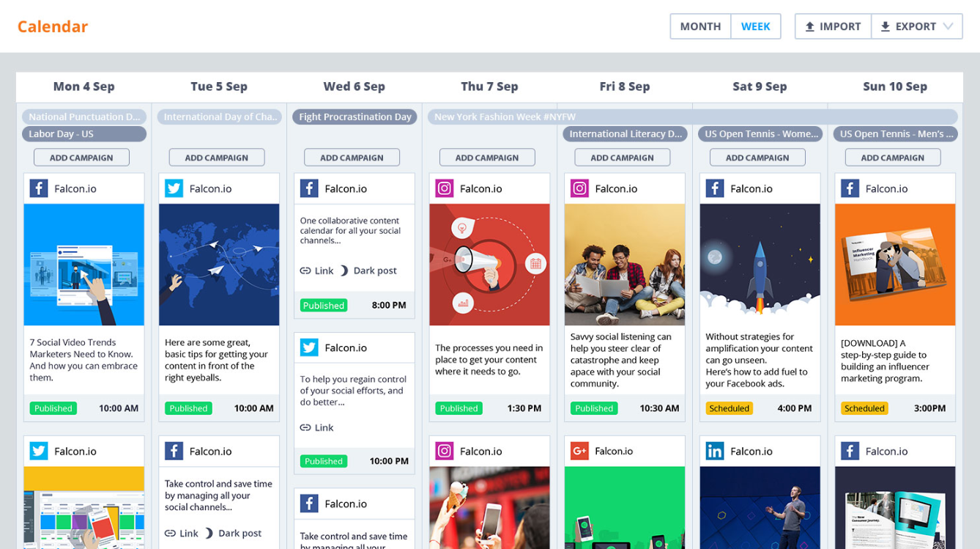The height and width of the screenshot is (549, 980).
Task: Select the Fight Procrastination Day event tag
Action: 354,117
